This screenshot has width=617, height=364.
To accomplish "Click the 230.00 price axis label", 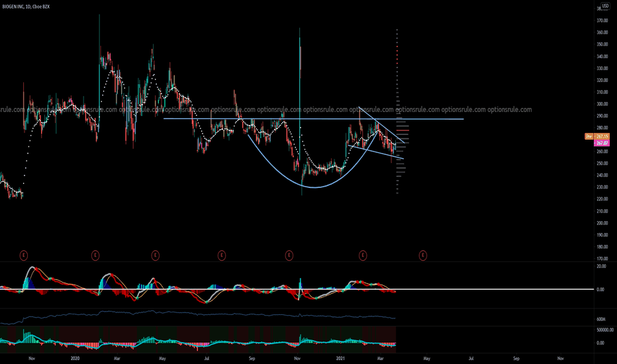I will click(602, 187).
